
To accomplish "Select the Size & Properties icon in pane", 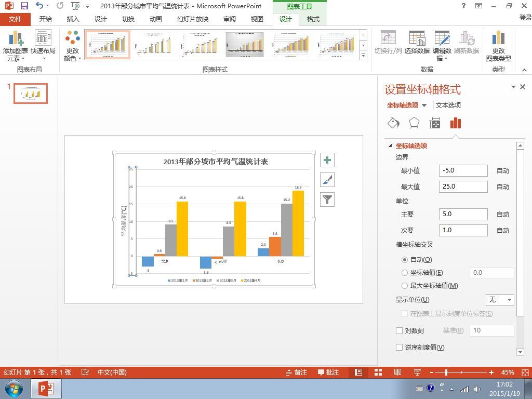I will tap(435, 123).
